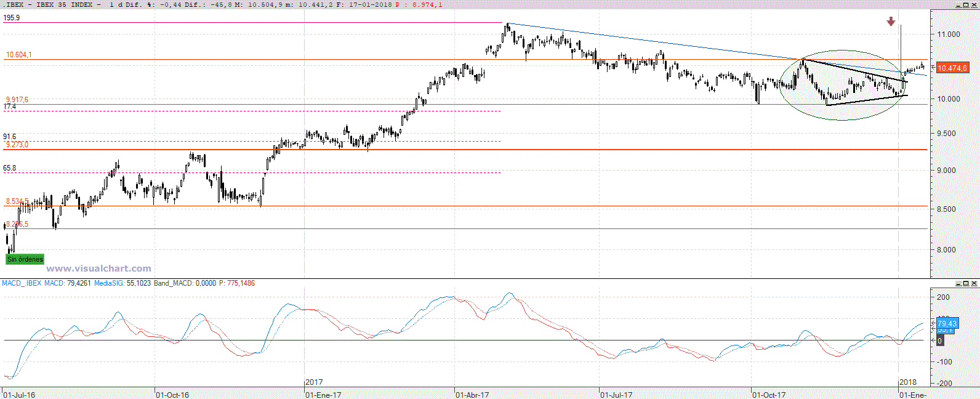Select the 8.534,5 level label
This screenshot has height=399, width=980.
17,201
